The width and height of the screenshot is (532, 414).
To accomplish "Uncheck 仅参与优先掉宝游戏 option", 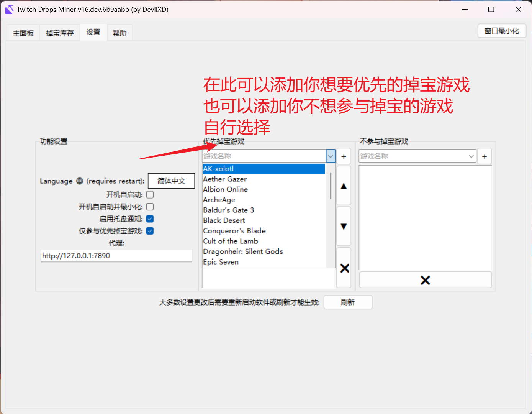I will (x=150, y=231).
